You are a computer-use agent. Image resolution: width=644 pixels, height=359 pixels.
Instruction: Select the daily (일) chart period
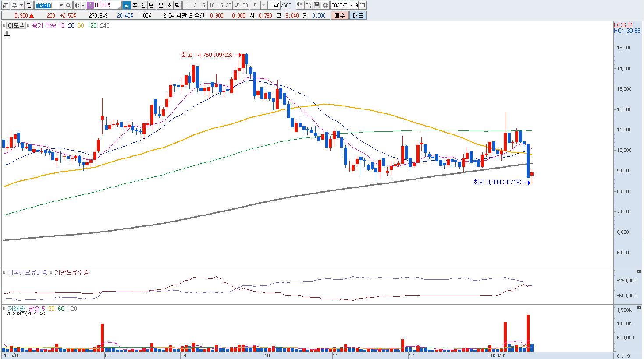tap(127, 5)
